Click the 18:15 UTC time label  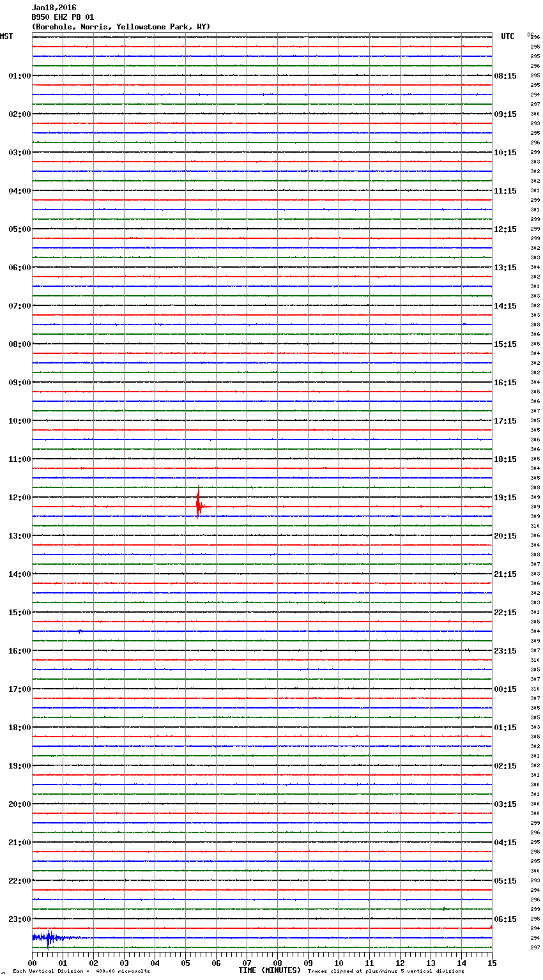pos(505,459)
